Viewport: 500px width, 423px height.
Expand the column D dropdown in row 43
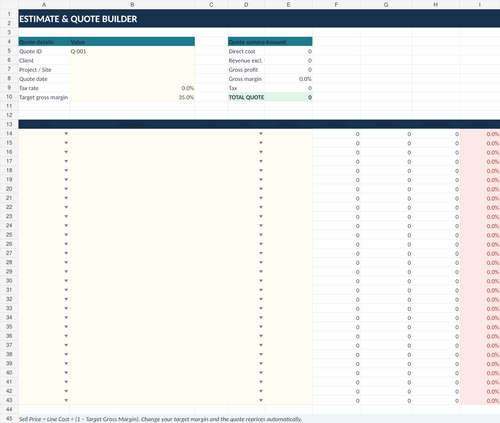261,400
